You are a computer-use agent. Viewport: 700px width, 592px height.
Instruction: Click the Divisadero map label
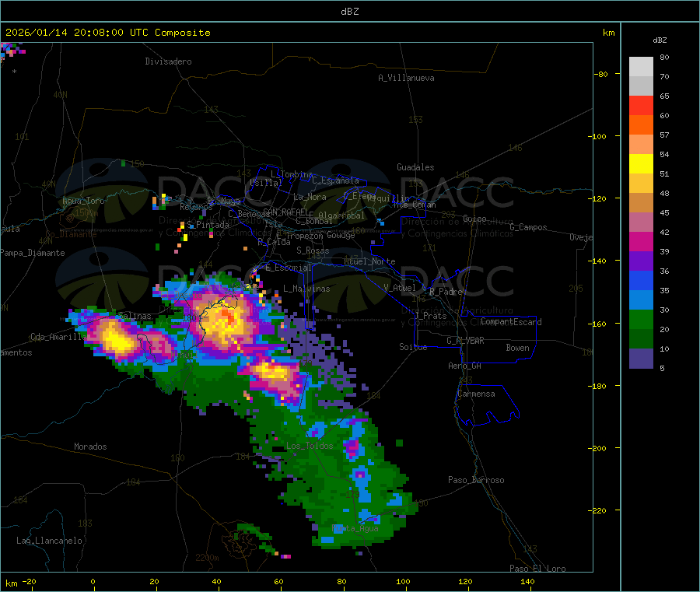point(168,61)
